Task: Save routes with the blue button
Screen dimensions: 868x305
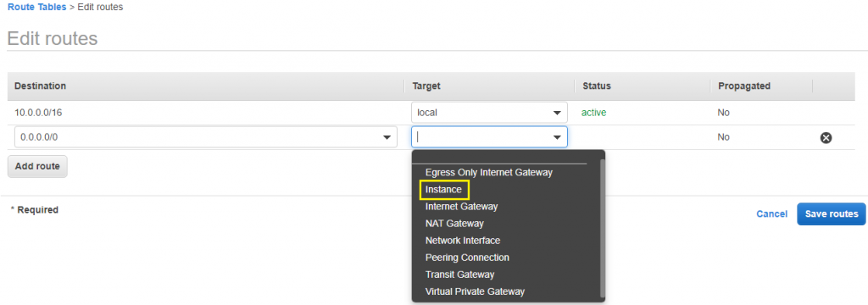Action: pos(832,213)
